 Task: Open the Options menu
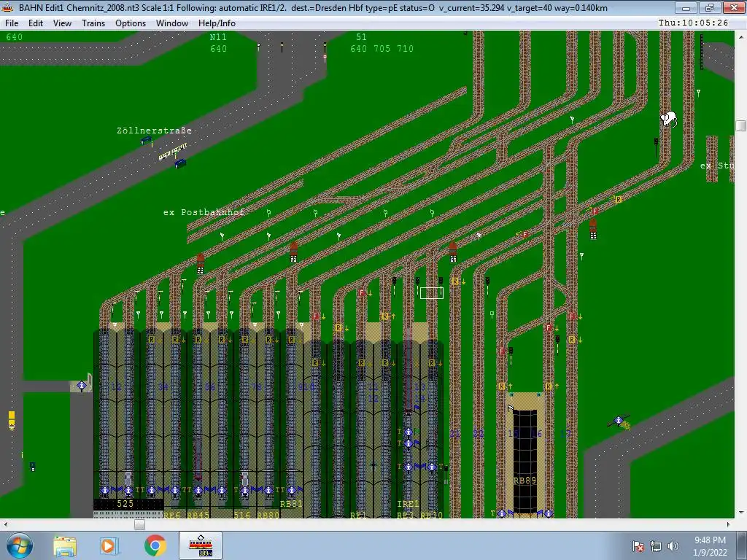(130, 23)
